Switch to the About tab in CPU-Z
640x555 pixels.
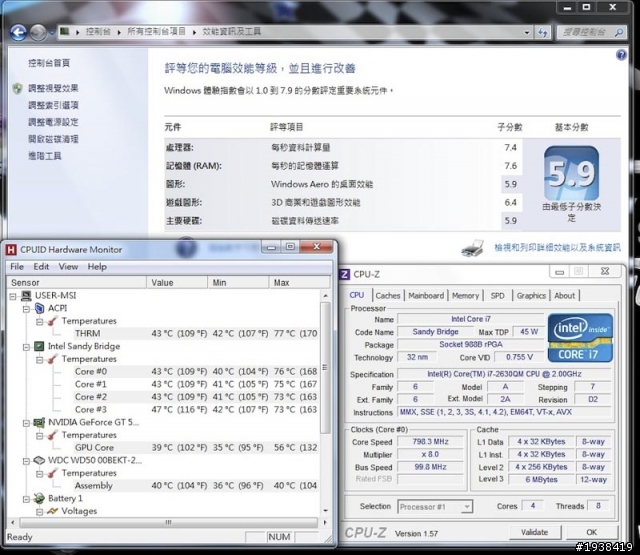pos(564,295)
